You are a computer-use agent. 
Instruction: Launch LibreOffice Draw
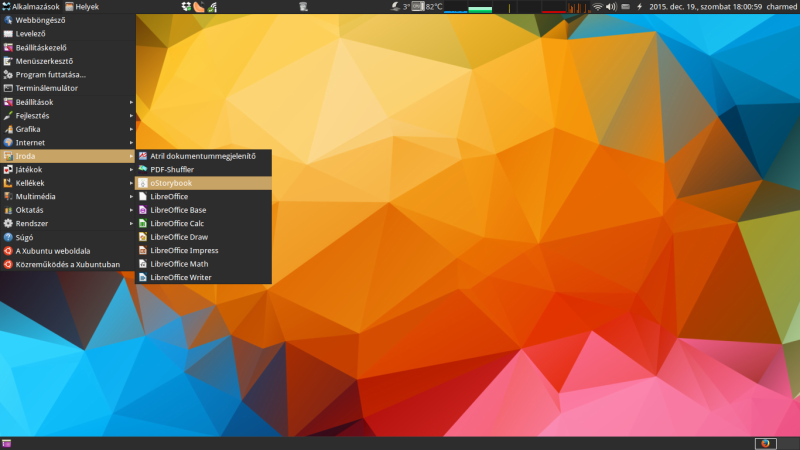203,237
